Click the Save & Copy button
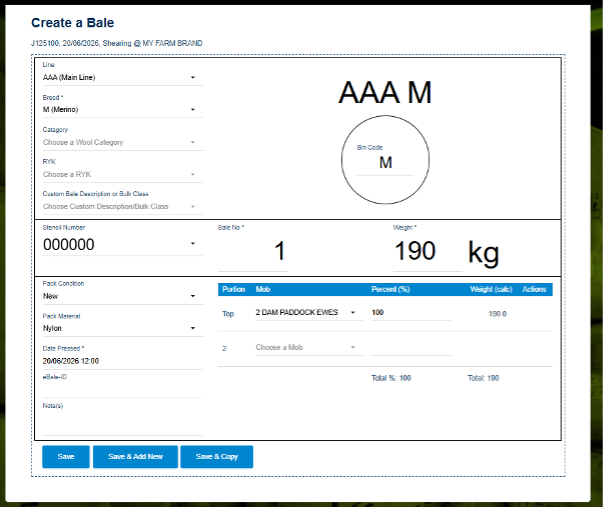Viewport: 604px width, 508px height. point(217,457)
